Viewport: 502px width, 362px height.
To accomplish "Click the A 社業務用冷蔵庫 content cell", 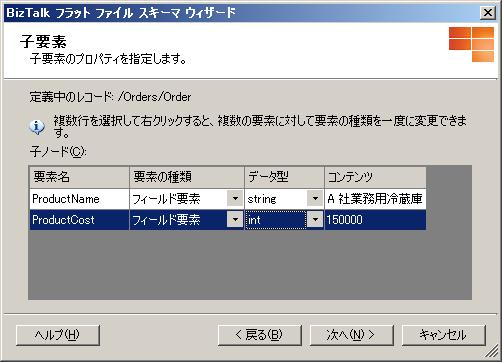I will pos(375,199).
